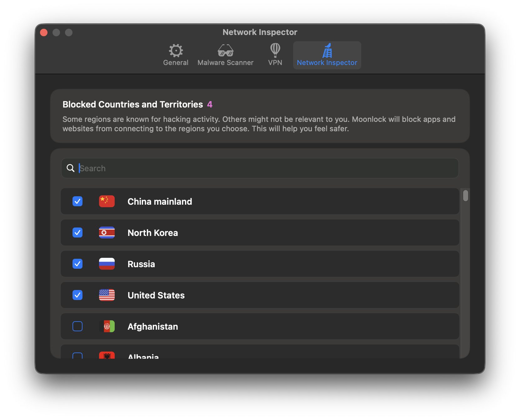Image resolution: width=520 pixels, height=420 pixels.
Task: Uncheck the China mainland checkbox
Action: click(77, 202)
